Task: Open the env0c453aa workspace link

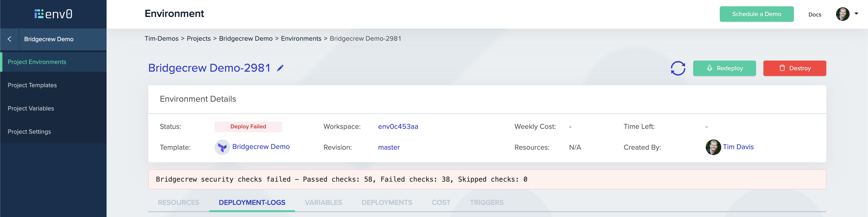Action: pyautogui.click(x=398, y=127)
